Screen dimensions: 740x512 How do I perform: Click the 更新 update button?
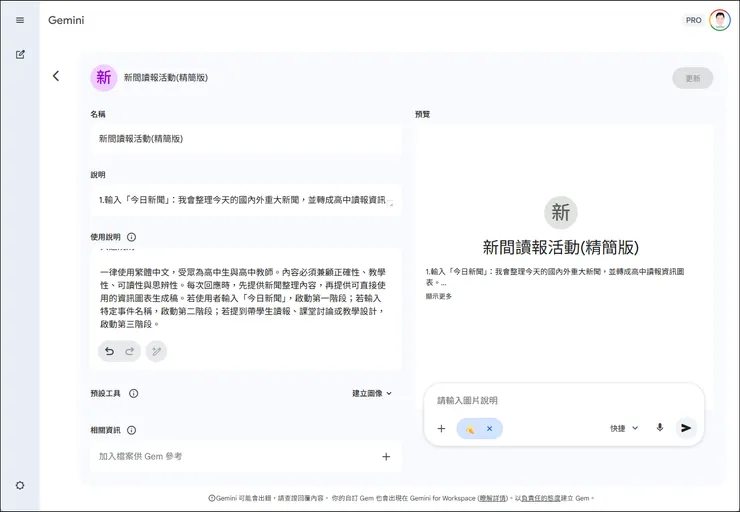(692, 78)
